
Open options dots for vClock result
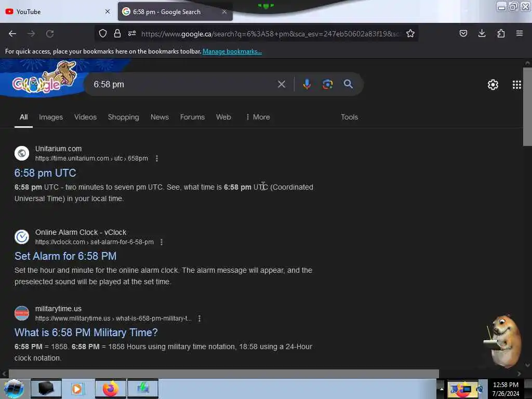coord(162,242)
